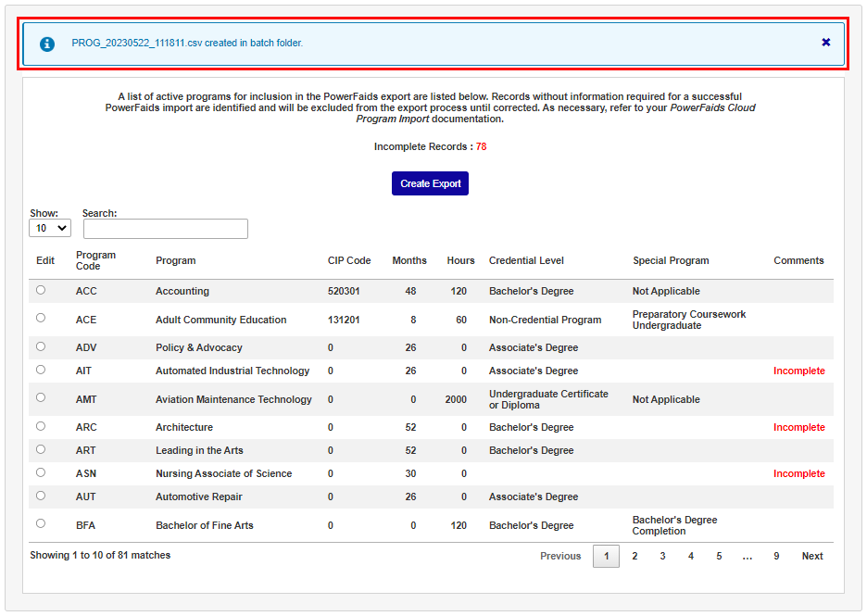This screenshot has height=616, width=867.
Task: Choose the Architecture row radio button
Action: point(41,426)
